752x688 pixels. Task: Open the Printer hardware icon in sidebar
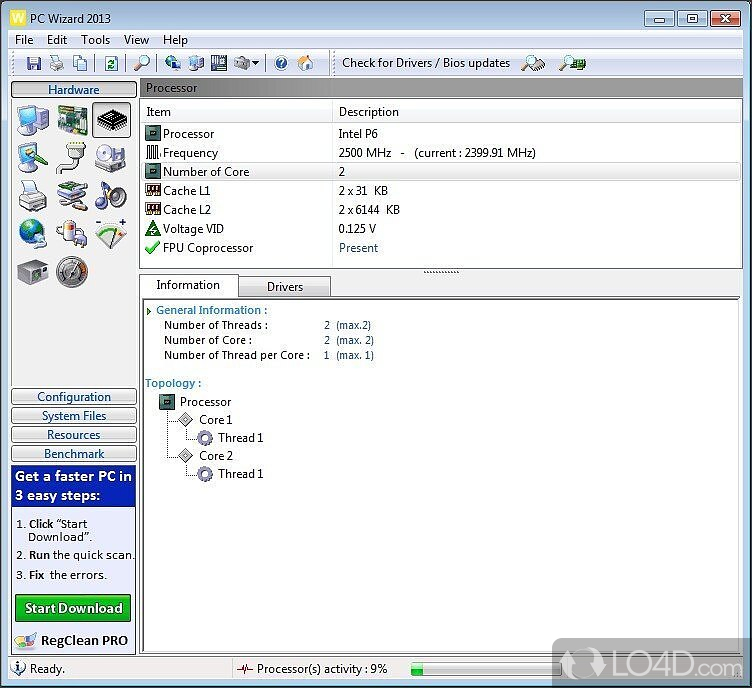point(33,196)
